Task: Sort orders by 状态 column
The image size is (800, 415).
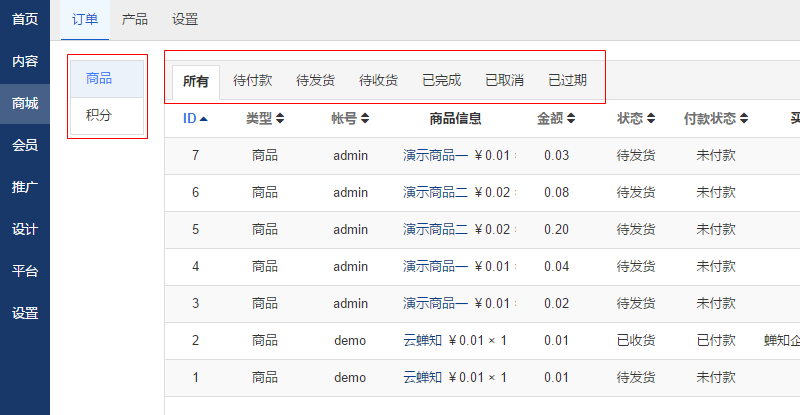Action: coord(636,118)
